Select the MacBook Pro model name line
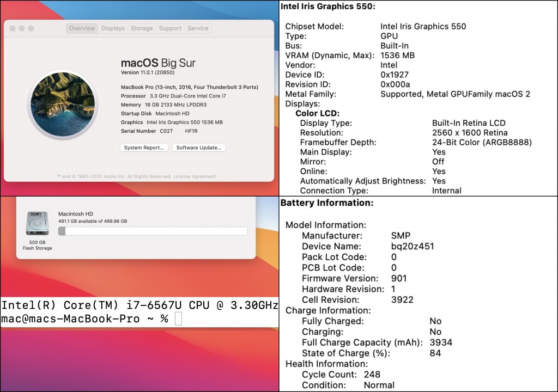 [x=189, y=87]
